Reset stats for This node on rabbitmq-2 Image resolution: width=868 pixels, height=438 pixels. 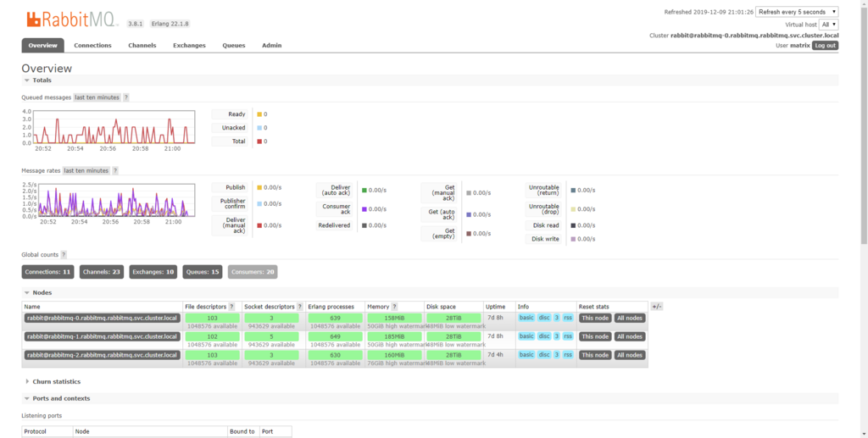[595, 355]
